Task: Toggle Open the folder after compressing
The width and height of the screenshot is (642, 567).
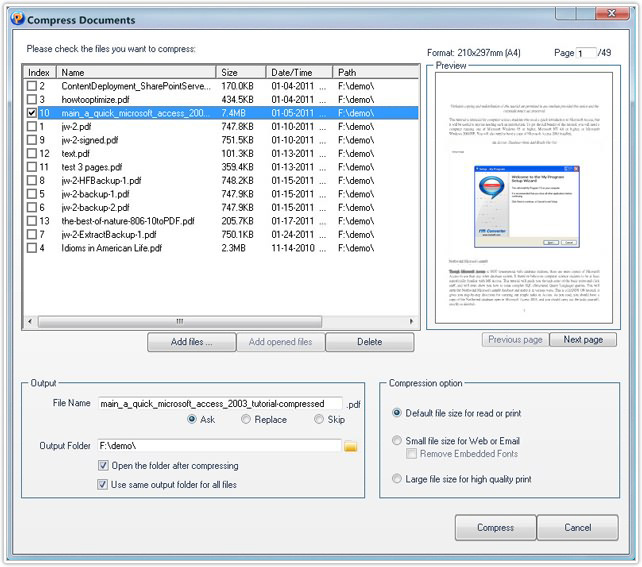Action: point(103,465)
